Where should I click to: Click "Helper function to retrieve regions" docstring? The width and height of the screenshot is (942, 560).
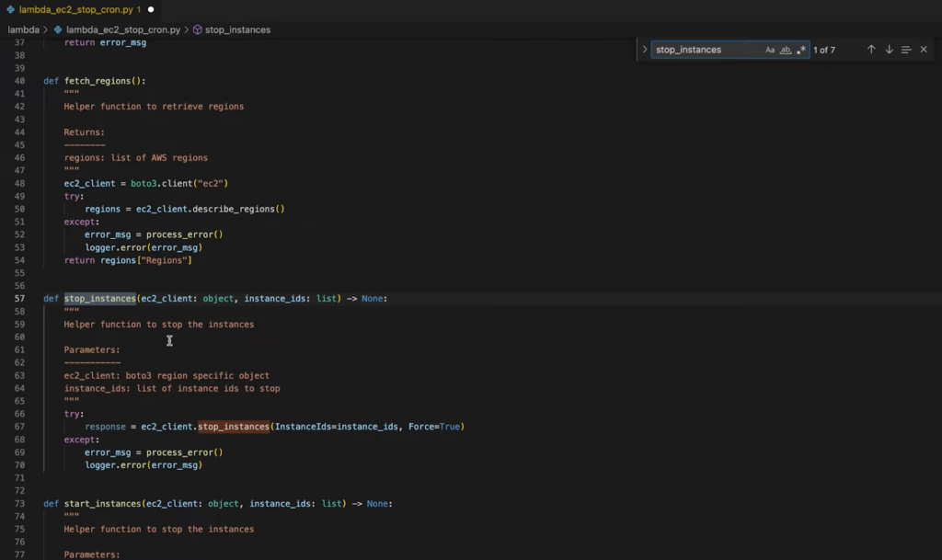point(154,107)
